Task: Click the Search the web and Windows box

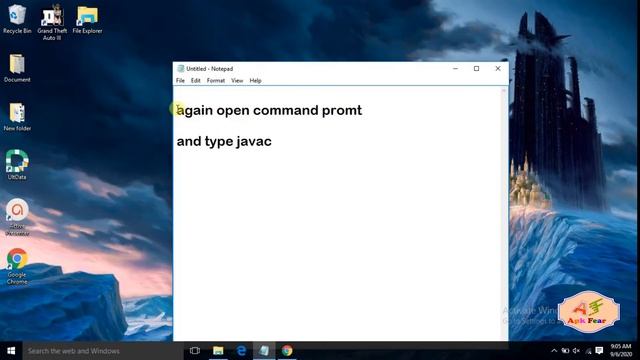Action: pos(103,351)
